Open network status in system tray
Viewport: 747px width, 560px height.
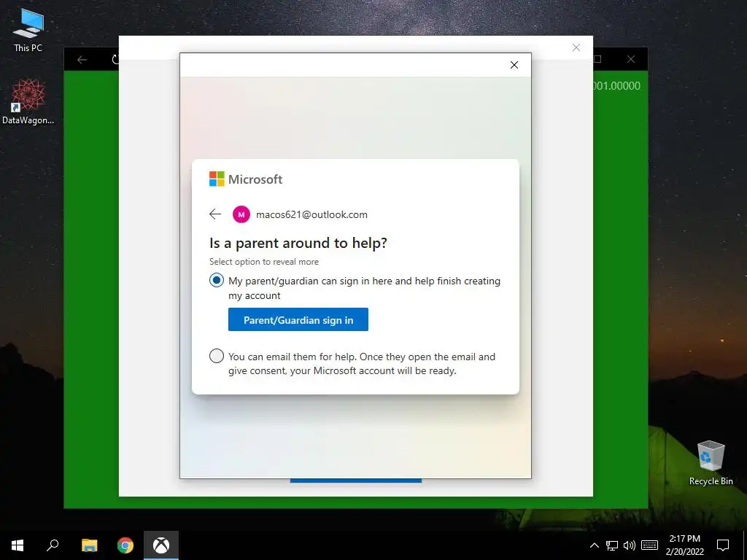tap(612, 545)
